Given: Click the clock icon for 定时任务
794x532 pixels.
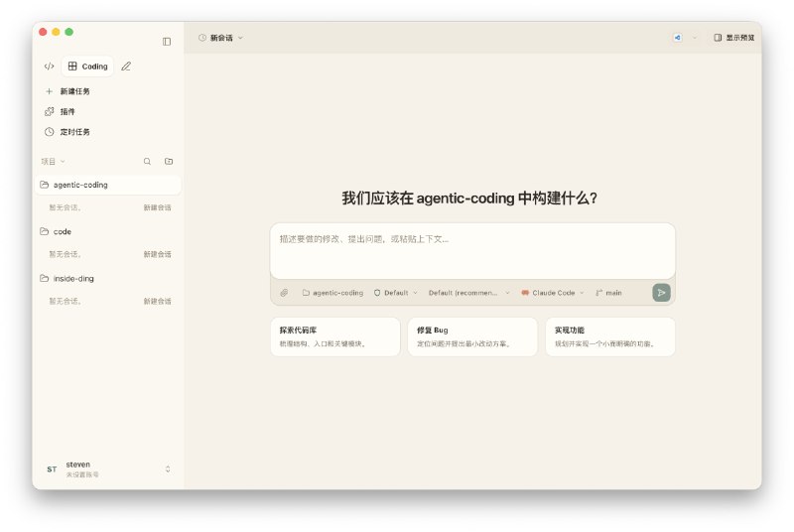Looking at the screenshot, I should pyautogui.click(x=49, y=132).
